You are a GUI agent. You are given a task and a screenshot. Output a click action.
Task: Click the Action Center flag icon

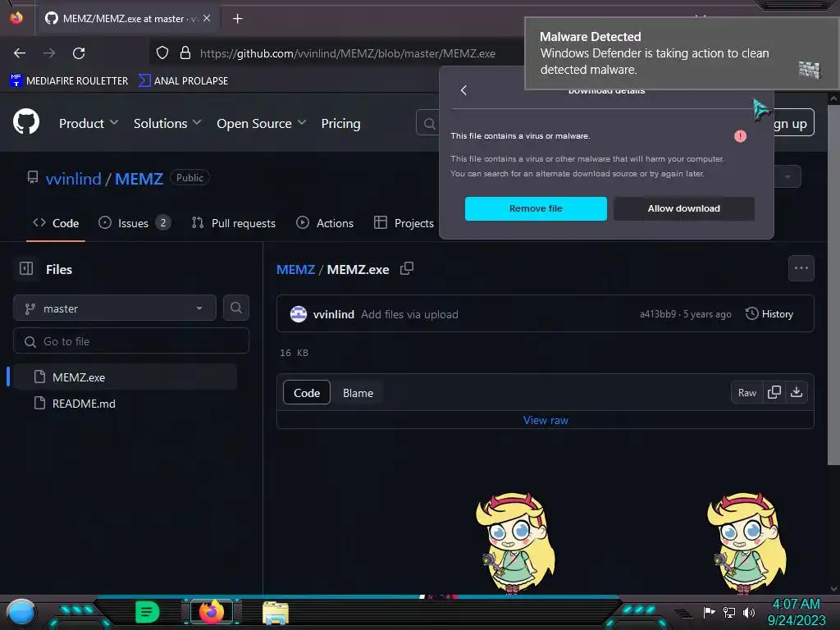pyautogui.click(x=709, y=612)
